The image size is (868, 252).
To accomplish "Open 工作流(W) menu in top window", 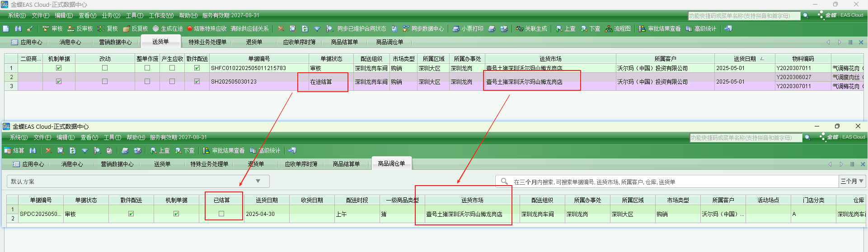I will (161, 15).
